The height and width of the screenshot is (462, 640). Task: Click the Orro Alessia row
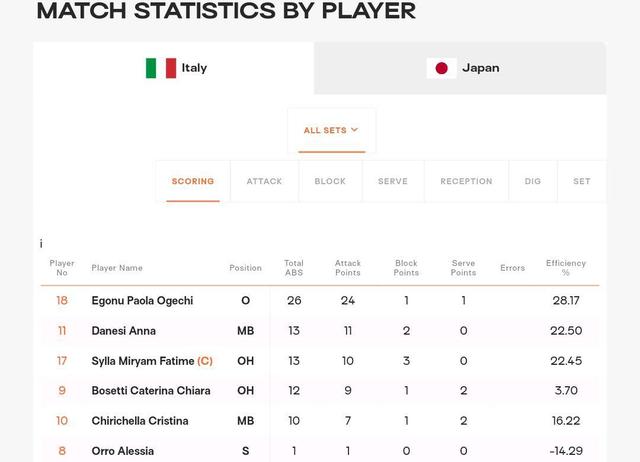[320, 451]
